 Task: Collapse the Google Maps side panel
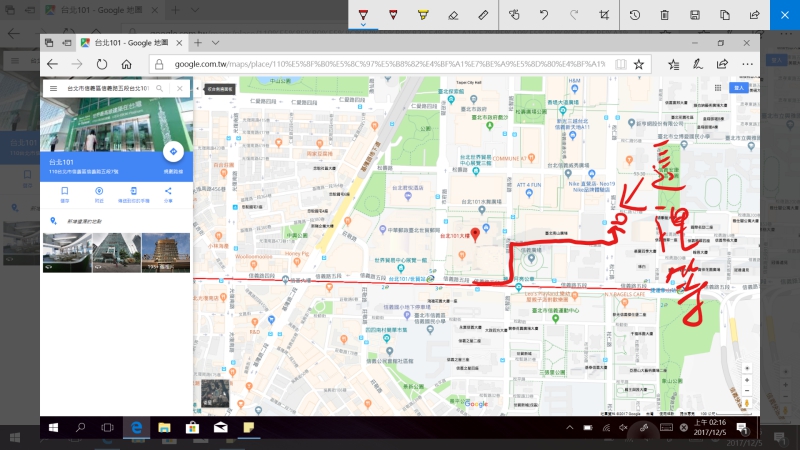(197, 88)
